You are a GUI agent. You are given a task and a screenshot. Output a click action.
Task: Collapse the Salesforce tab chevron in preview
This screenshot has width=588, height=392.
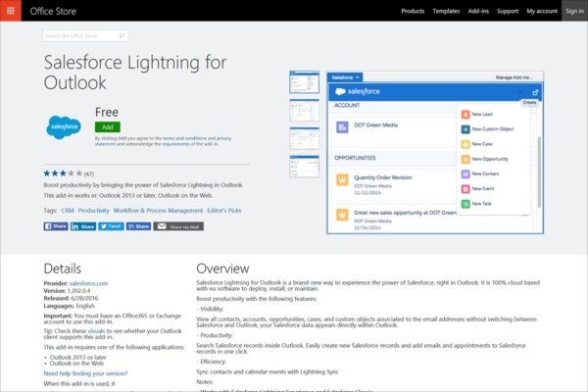358,77
